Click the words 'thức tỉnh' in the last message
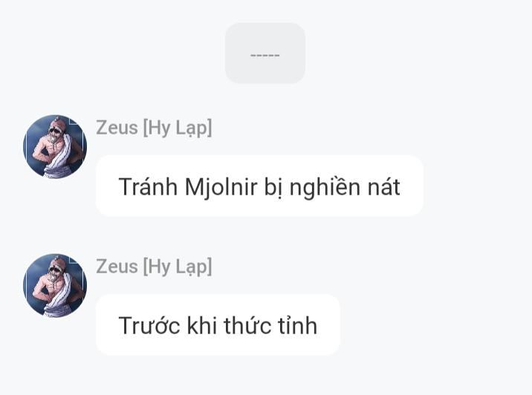 (270, 324)
